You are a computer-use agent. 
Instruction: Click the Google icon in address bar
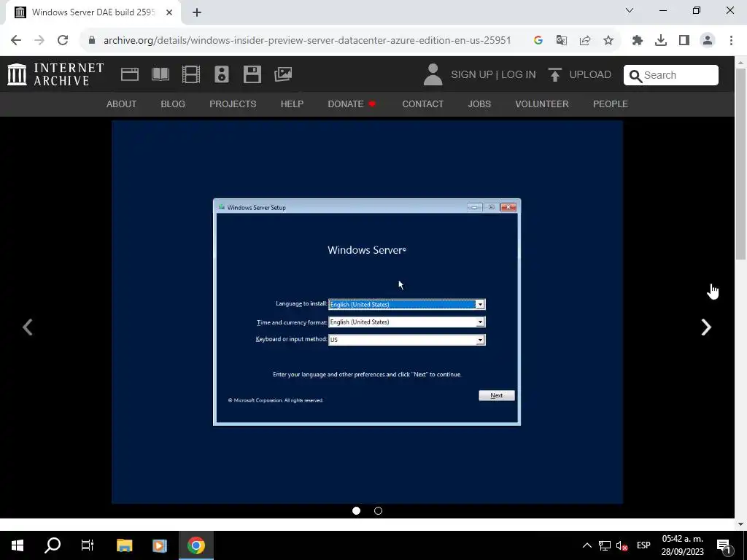(538, 40)
